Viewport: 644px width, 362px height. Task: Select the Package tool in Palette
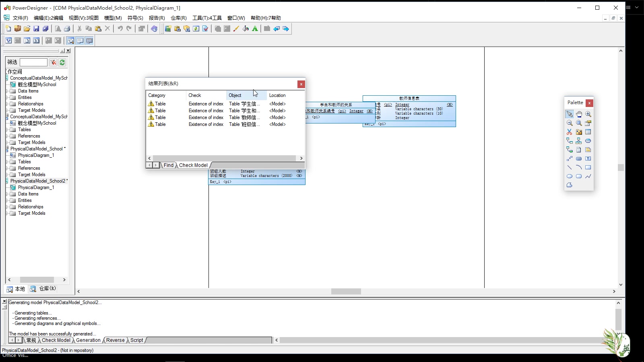579,132
